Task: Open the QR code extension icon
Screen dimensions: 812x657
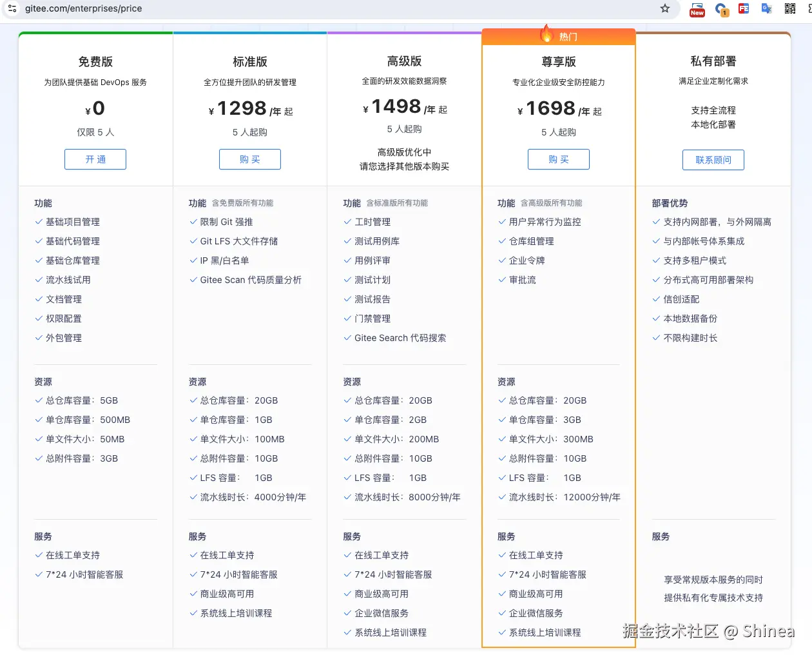Action: pos(789,8)
